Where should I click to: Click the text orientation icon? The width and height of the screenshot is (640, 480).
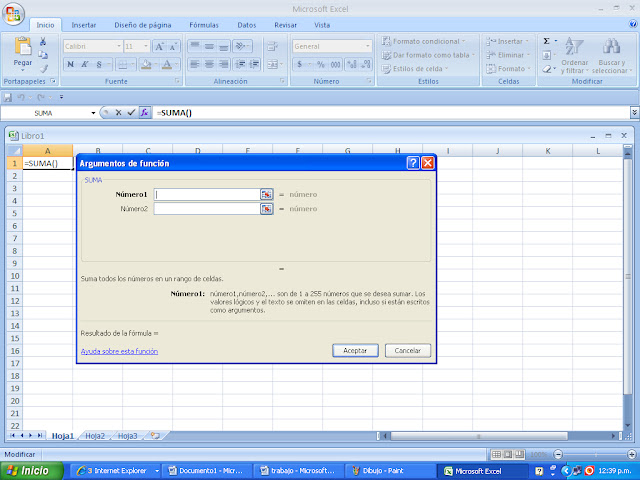pyautogui.click(x=241, y=46)
